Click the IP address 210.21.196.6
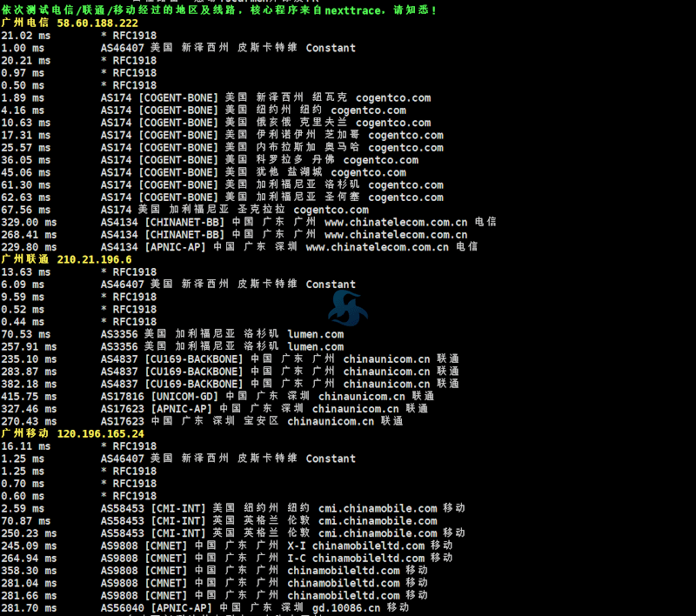Viewport: 696px width, 616px height. click(x=95, y=259)
